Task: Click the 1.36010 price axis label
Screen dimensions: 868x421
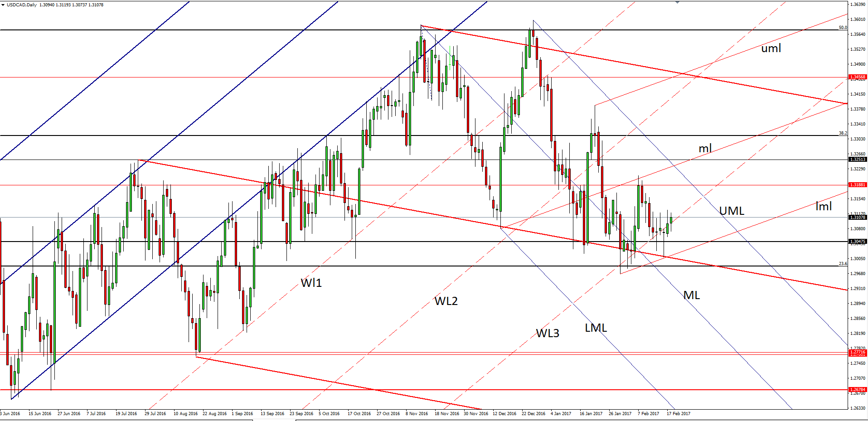Action: (x=858, y=19)
